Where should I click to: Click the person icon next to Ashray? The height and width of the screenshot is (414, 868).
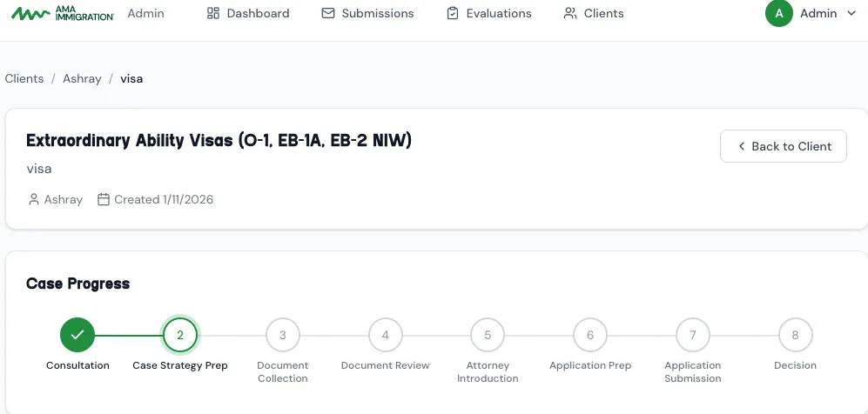34,199
